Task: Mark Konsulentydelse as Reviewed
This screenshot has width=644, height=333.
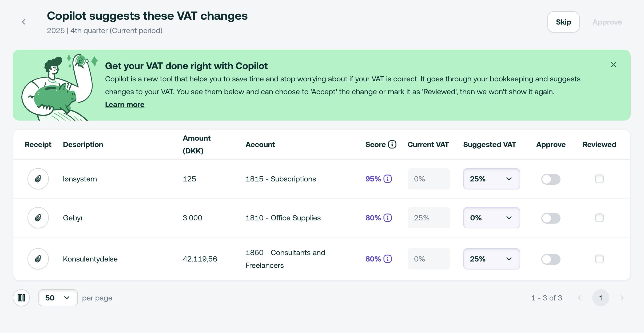Action: point(599,259)
